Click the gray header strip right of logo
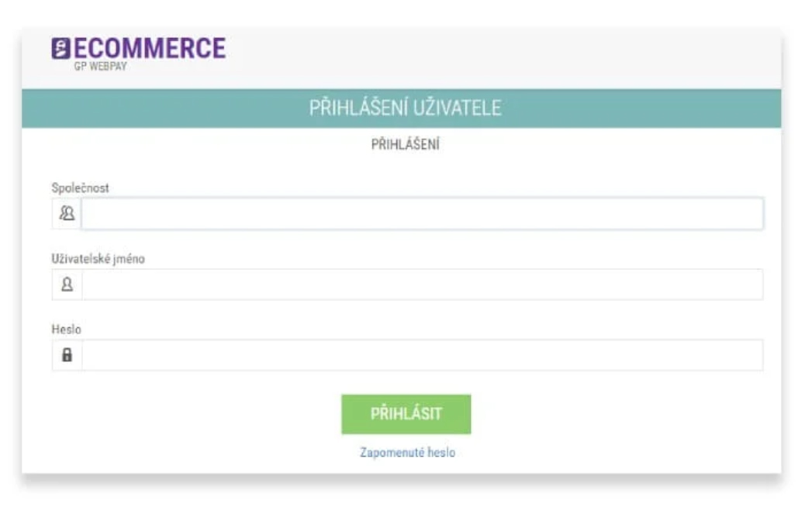This screenshot has height=511, width=812. (x=504, y=58)
